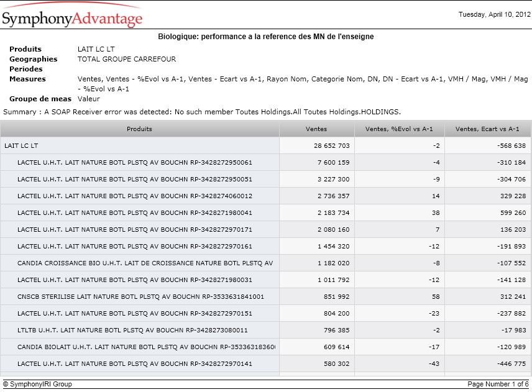Click the ecart value -304 706

pyautogui.click(x=511, y=179)
